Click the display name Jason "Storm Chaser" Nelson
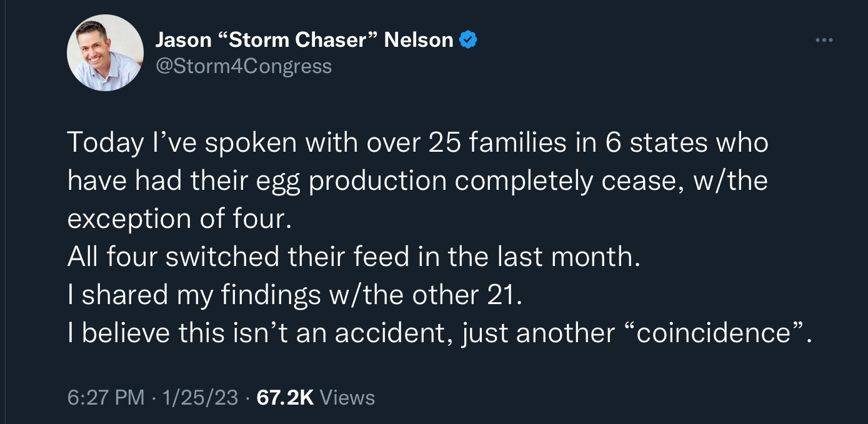The image size is (868, 424). [x=304, y=40]
